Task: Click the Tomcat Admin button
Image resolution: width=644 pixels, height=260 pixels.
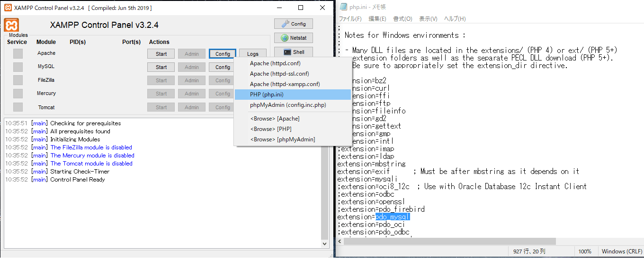Action: (192, 107)
